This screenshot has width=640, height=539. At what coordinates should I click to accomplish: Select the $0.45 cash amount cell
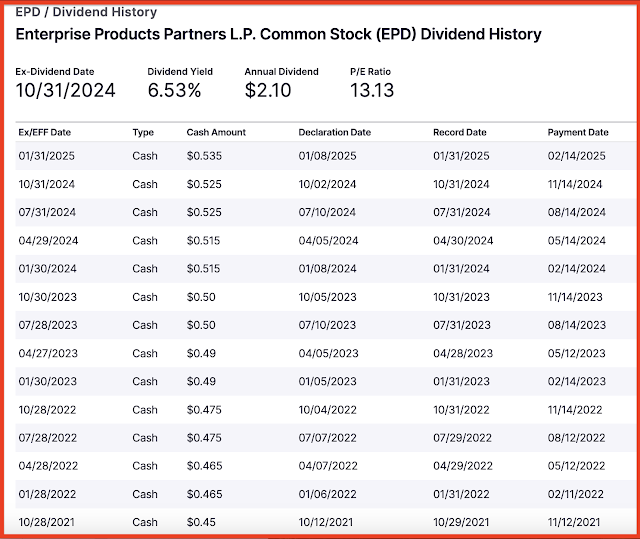click(201, 522)
